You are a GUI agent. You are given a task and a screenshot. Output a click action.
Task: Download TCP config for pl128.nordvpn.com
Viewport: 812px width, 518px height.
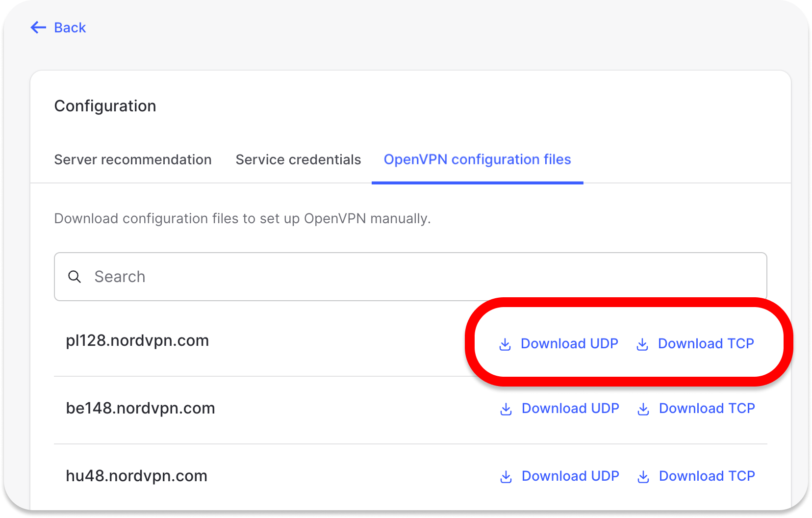tap(706, 343)
